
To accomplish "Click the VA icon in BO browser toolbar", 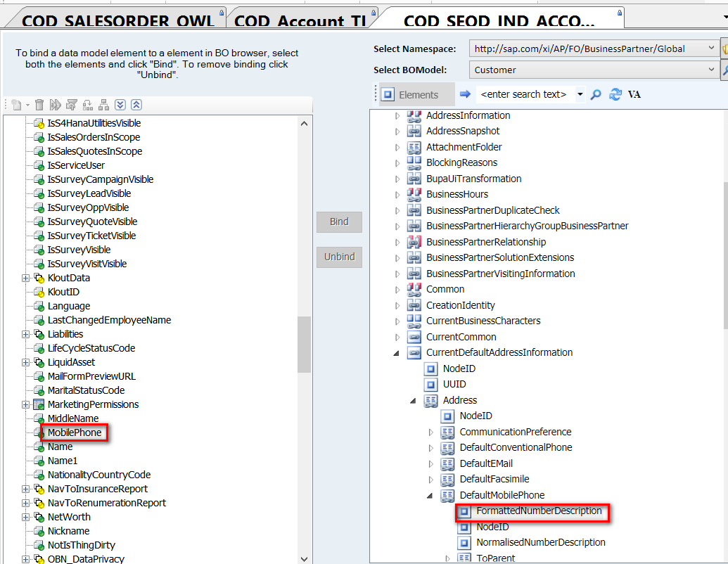I will [634, 94].
